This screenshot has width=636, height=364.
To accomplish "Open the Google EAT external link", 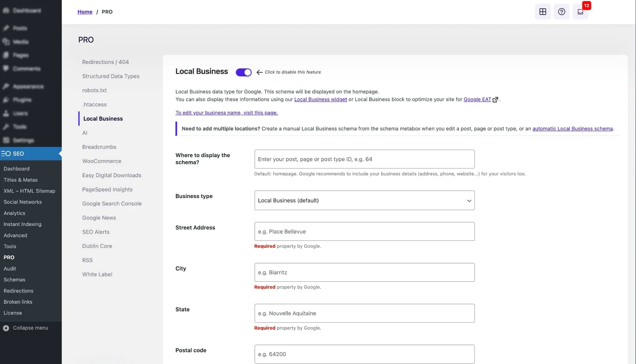I will point(477,99).
